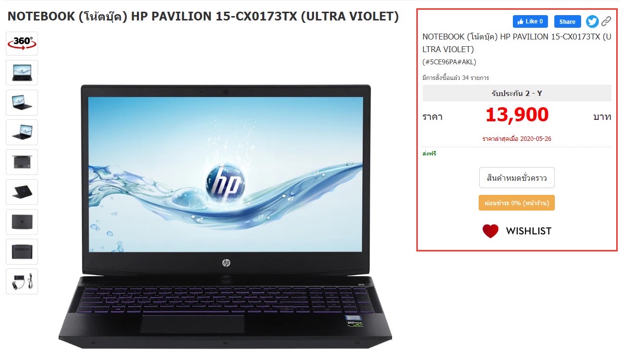
Task: Click the product title in side panel
Action: point(517,43)
